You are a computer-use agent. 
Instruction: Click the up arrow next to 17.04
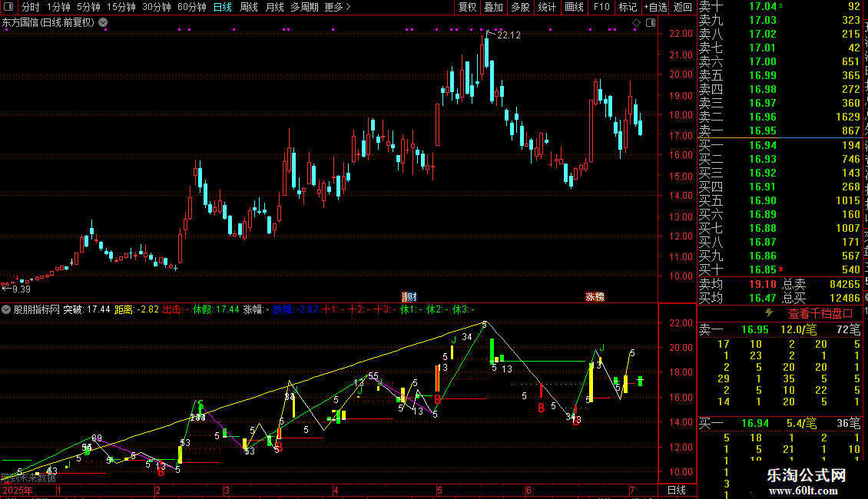click(x=780, y=5)
